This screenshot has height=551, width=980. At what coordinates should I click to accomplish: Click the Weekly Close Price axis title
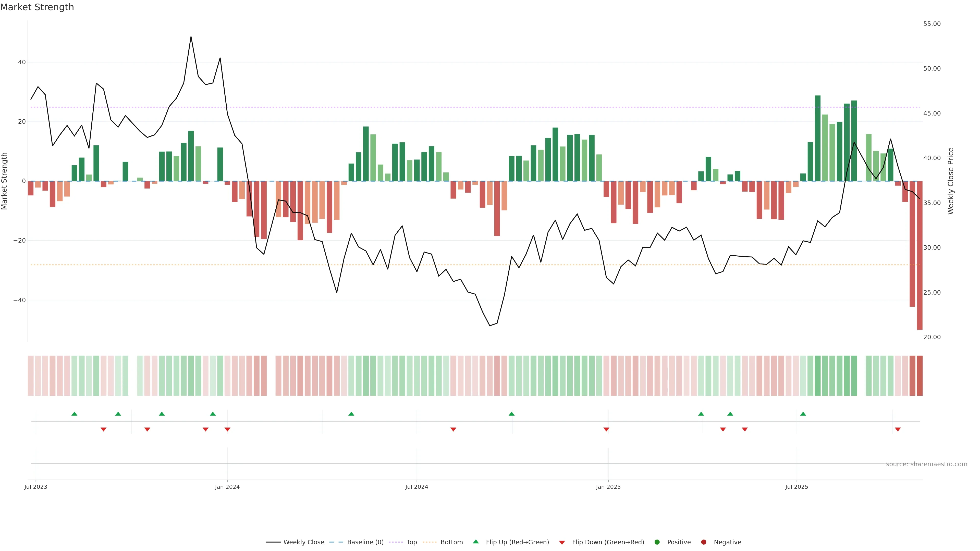[x=951, y=181]
